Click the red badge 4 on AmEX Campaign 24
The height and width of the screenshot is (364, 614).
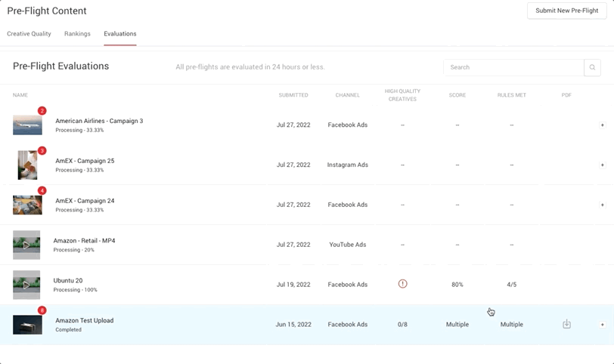coord(42,191)
